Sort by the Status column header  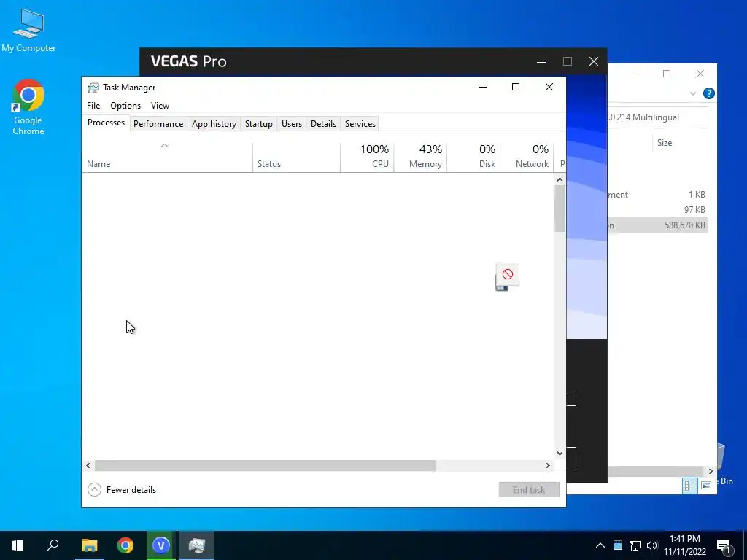tap(296, 157)
